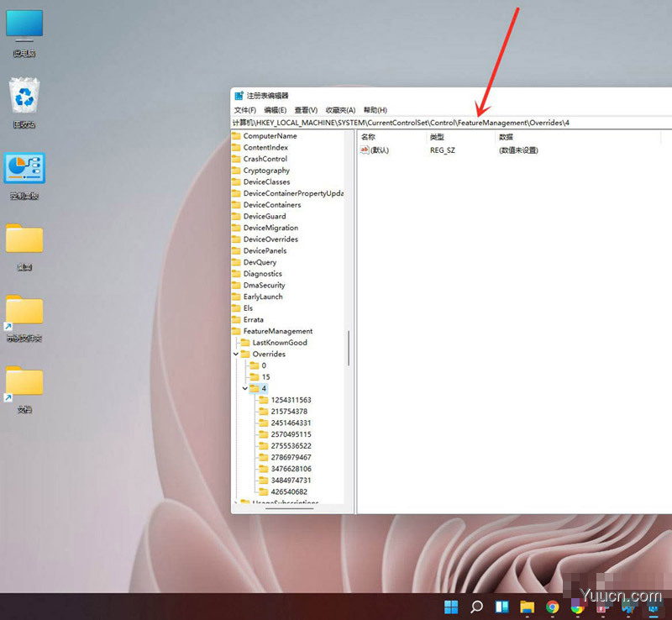This screenshot has width=672, height=620.
Task: Collapse the key 4 chevron
Action: coord(245,388)
